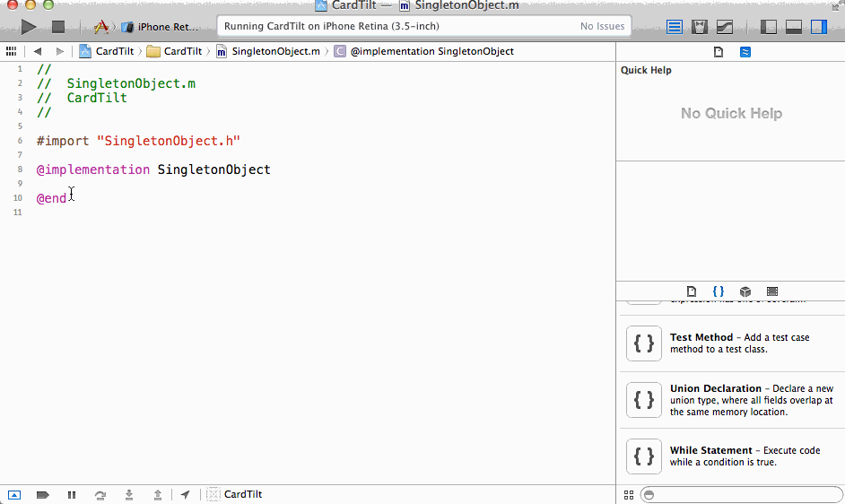Click the Run (play) button

[x=28, y=26]
